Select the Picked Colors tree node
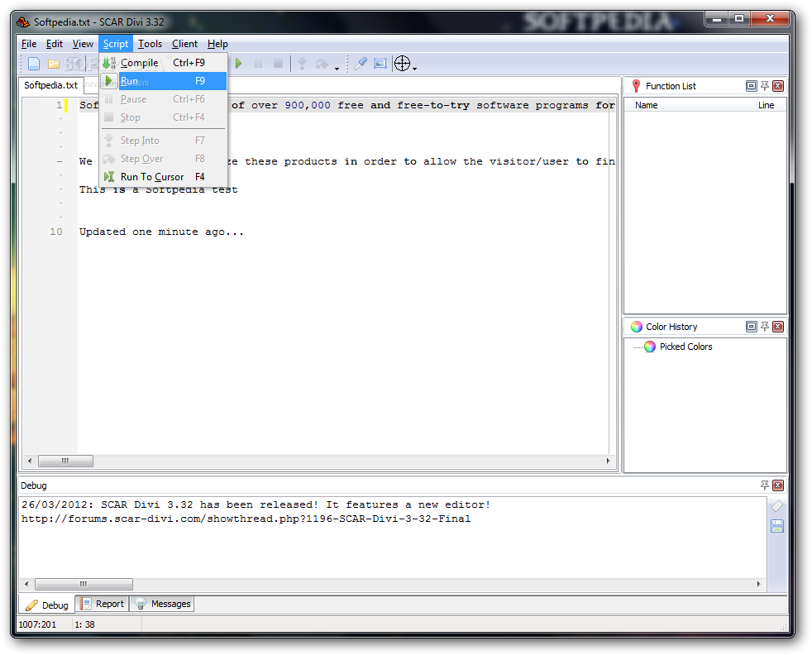This screenshot has width=812, height=655. [x=685, y=347]
